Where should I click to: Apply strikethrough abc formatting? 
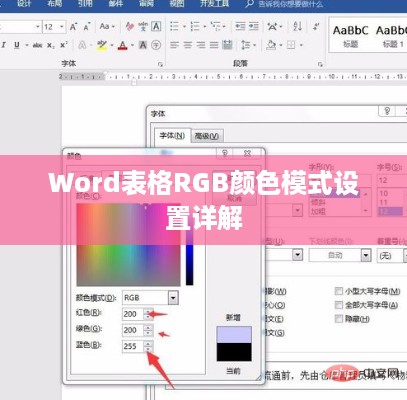[37, 45]
